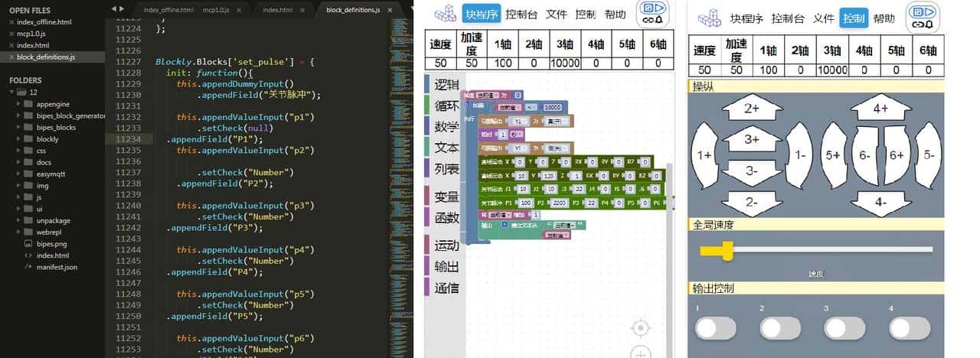
Task: Expand the easymqtt folder
Action: click(18, 174)
